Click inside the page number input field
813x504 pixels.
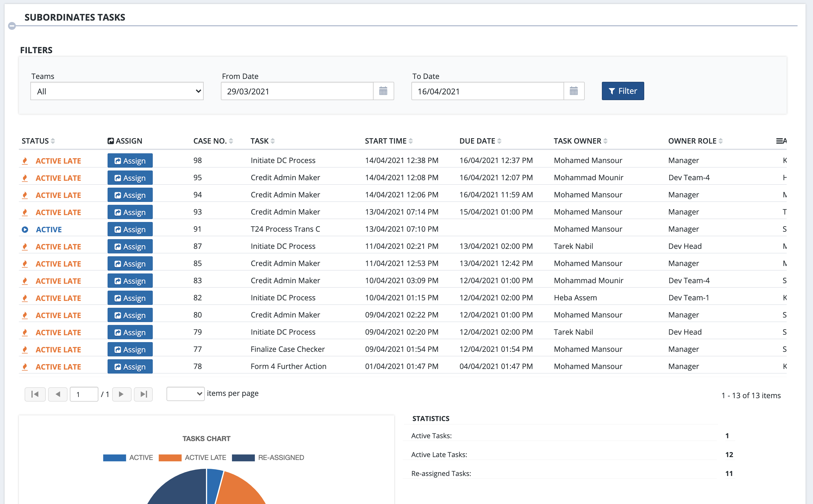[x=84, y=394]
